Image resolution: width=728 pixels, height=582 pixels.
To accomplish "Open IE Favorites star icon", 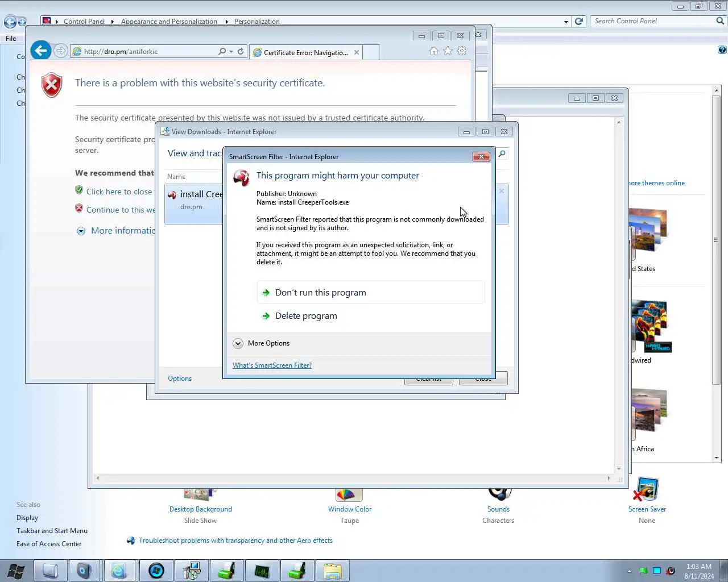I will click(x=448, y=51).
